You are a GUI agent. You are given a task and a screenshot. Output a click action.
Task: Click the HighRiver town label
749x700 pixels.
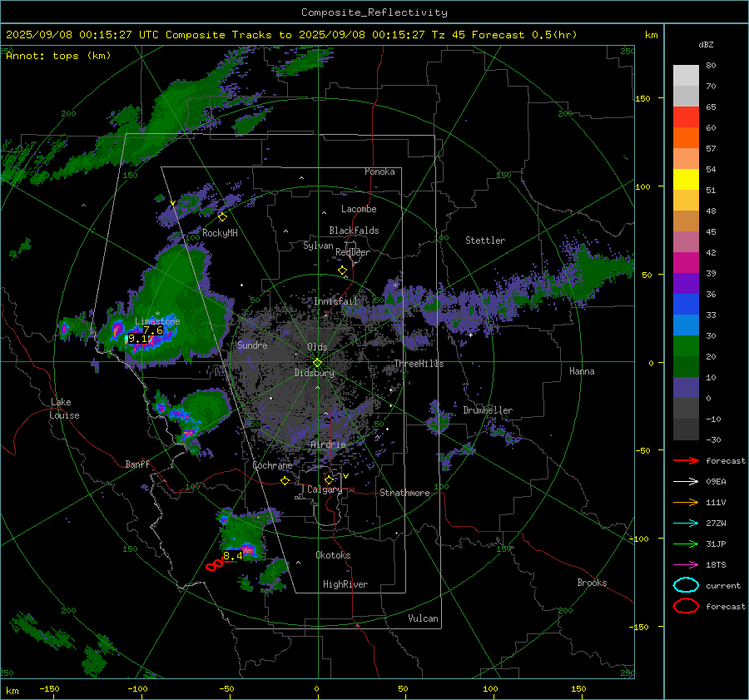[345, 584]
